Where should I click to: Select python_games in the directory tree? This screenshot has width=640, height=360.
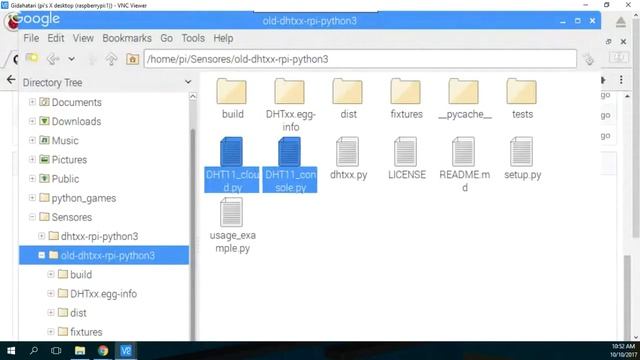(x=84, y=198)
